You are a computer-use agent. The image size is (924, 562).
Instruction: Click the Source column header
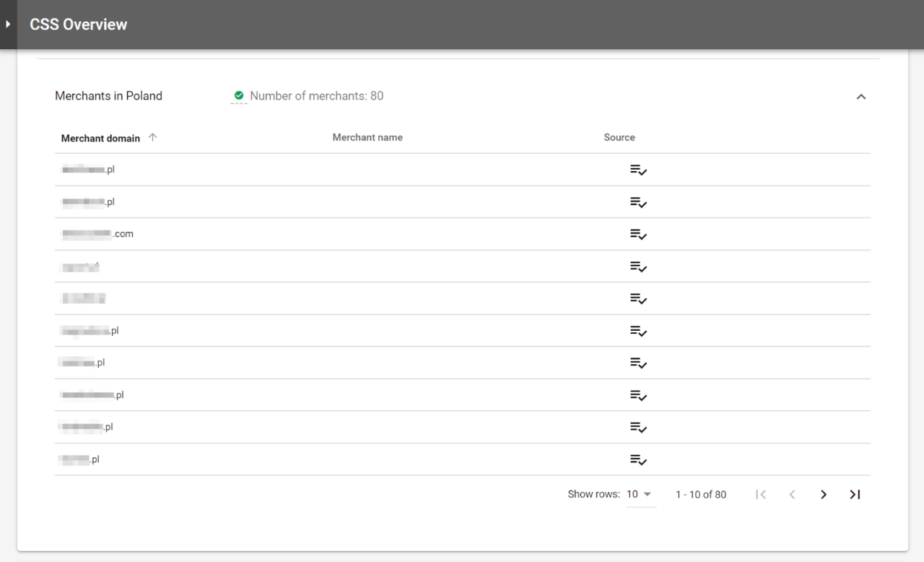click(x=619, y=137)
